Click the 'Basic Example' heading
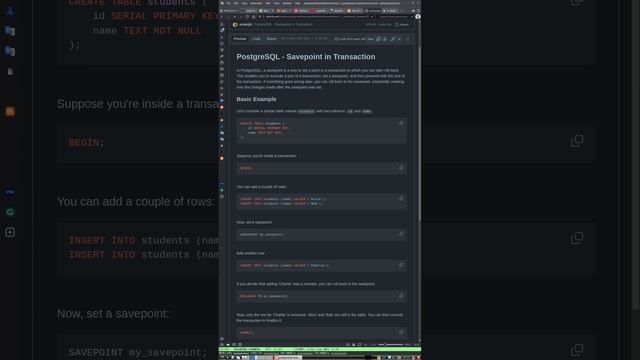The height and width of the screenshot is (360, 640). tap(256, 99)
